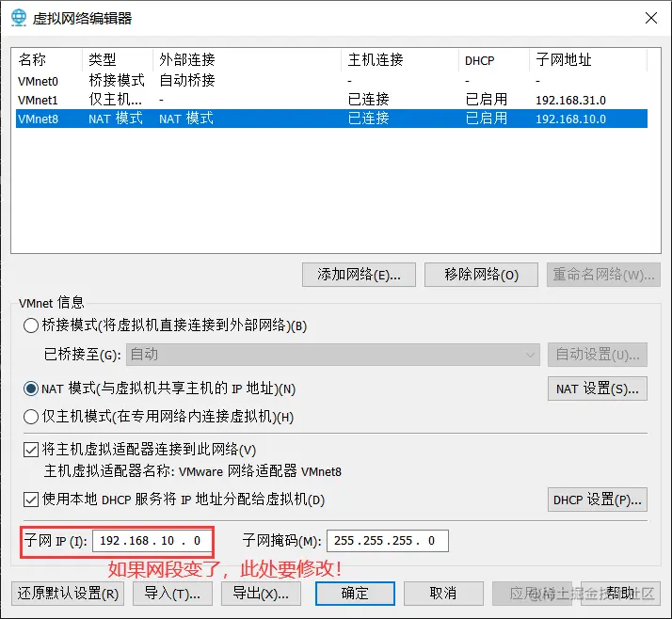Close the 虚拟网络编辑器 dialog window
672x619 pixels.
pyautogui.click(x=651, y=18)
